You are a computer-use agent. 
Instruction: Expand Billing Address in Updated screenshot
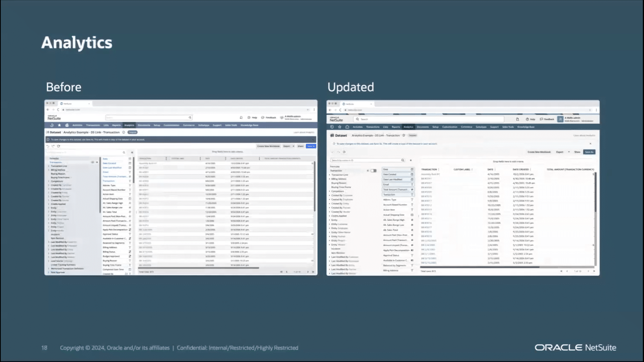pyautogui.click(x=330, y=179)
